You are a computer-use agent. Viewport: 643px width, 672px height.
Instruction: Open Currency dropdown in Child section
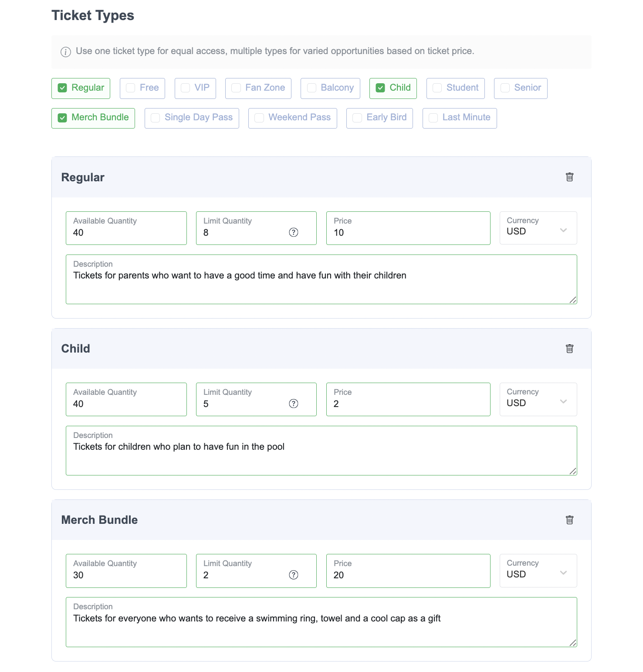pos(538,399)
